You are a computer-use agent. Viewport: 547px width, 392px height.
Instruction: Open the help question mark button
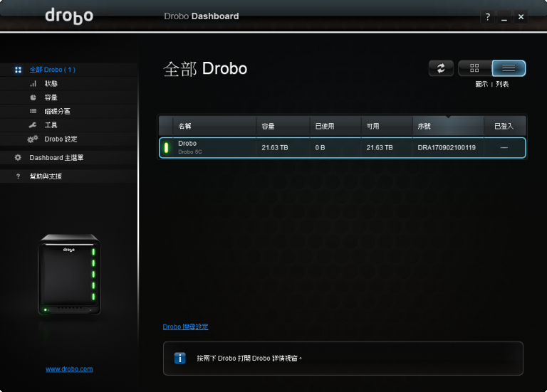tap(488, 17)
